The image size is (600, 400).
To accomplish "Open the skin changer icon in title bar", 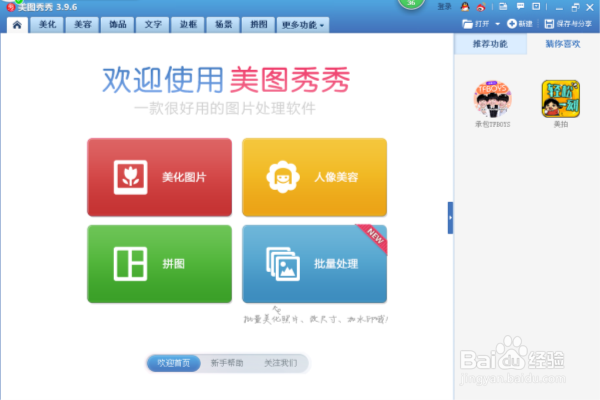I will pos(503,7).
